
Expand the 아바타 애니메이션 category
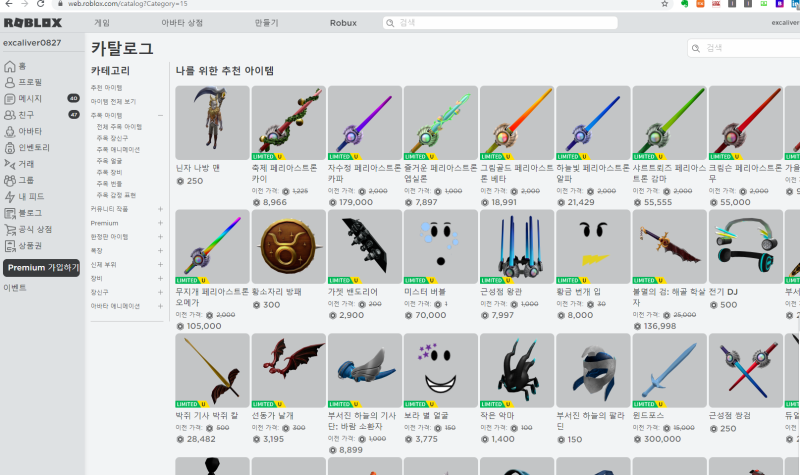160,306
